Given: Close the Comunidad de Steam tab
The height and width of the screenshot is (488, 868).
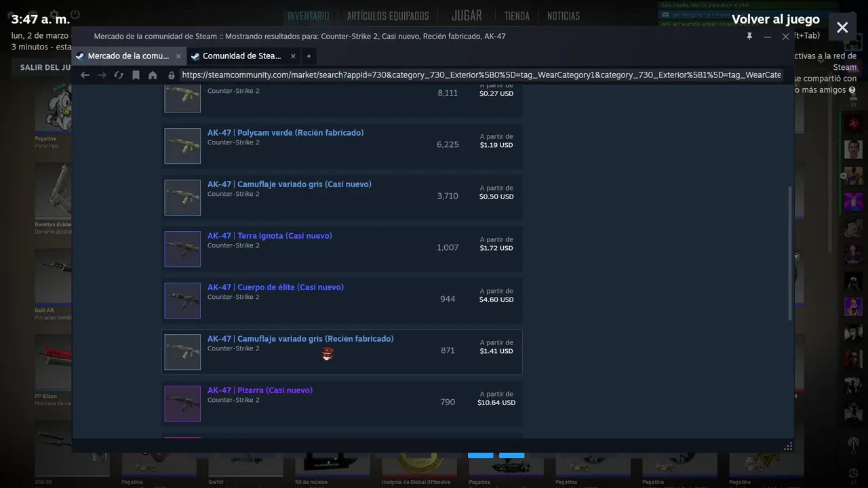Looking at the screenshot, I should [x=293, y=56].
